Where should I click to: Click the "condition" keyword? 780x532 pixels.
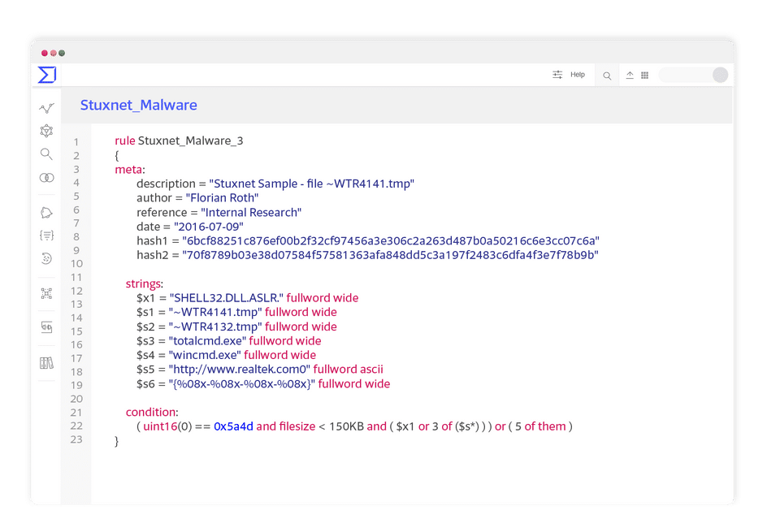click(x=151, y=412)
